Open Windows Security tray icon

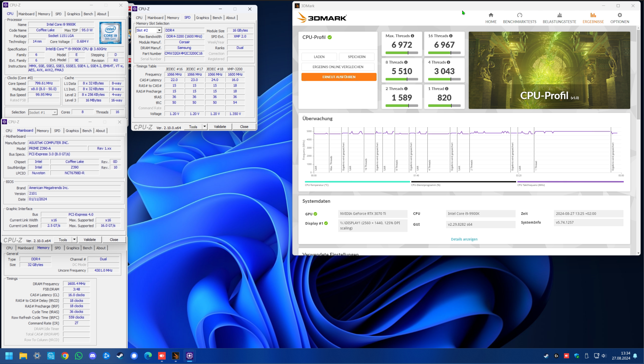pyautogui.click(x=577, y=356)
